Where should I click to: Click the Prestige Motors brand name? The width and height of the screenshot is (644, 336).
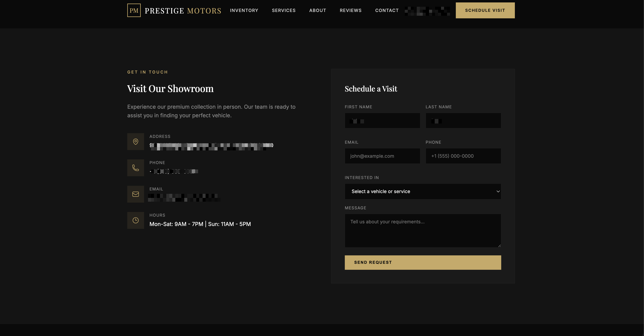(x=183, y=11)
